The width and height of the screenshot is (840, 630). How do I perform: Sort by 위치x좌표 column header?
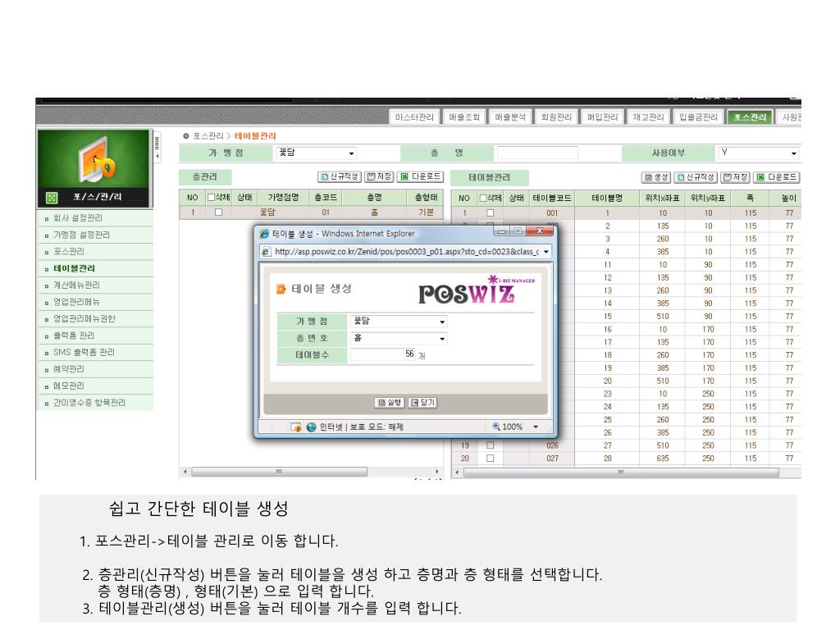click(x=662, y=199)
